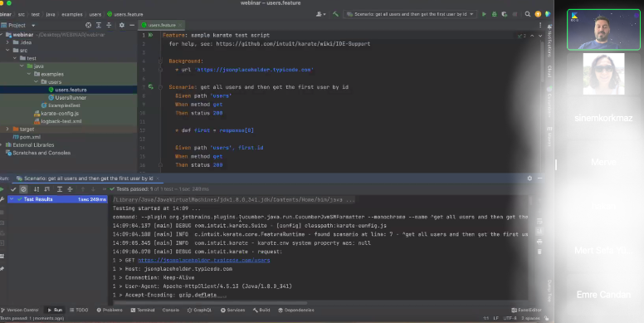
Task: Open the orange IDE update icon
Action: (538, 14)
